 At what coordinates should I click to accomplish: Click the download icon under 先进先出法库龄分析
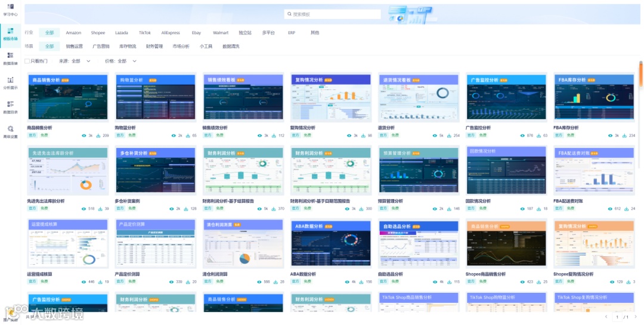pyautogui.click(x=101, y=209)
